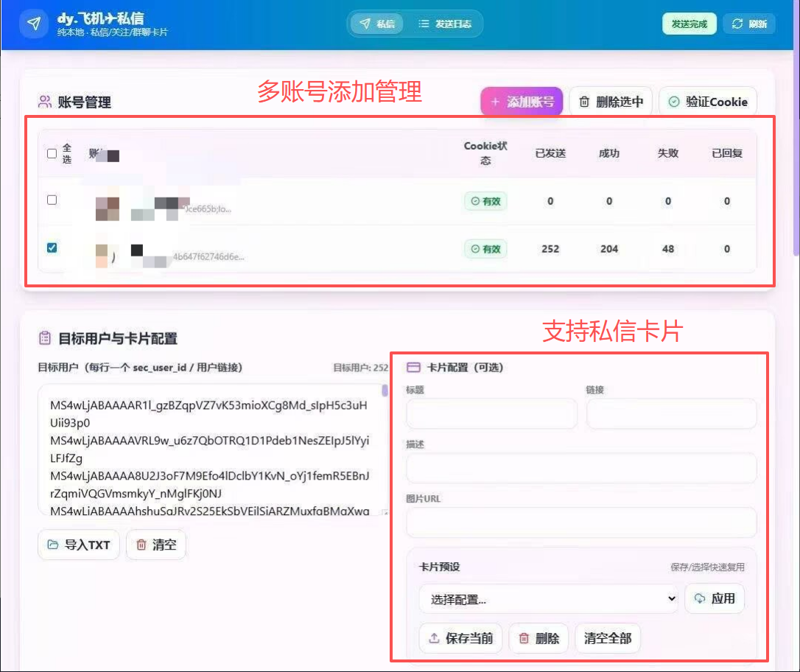Click the refresh icon button at top right
Viewport: 800px width, 672px height.
tap(737, 24)
